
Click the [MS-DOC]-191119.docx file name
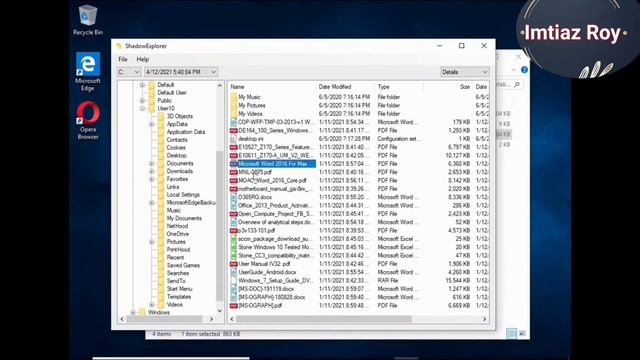coord(266,289)
